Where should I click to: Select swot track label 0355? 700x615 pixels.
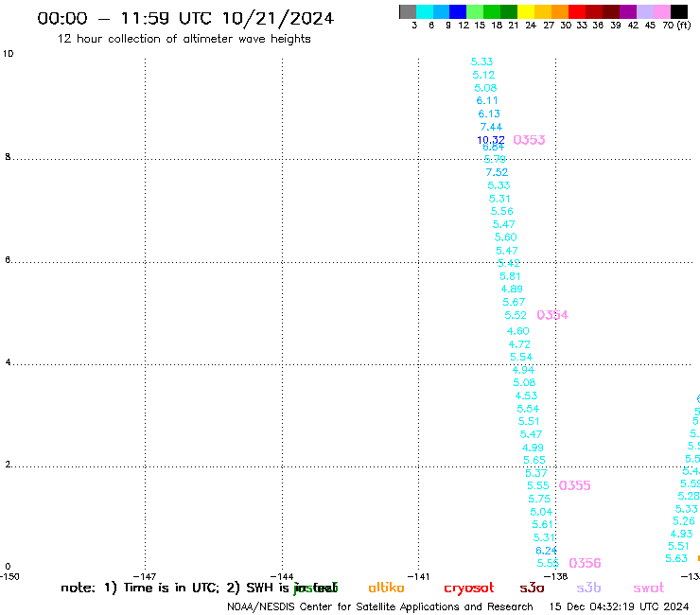574,485
